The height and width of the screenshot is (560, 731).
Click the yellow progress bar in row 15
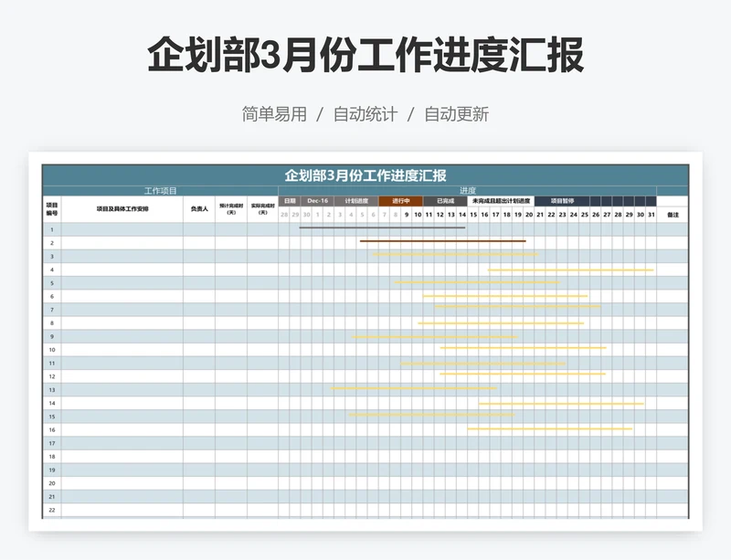pyautogui.click(x=431, y=415)
